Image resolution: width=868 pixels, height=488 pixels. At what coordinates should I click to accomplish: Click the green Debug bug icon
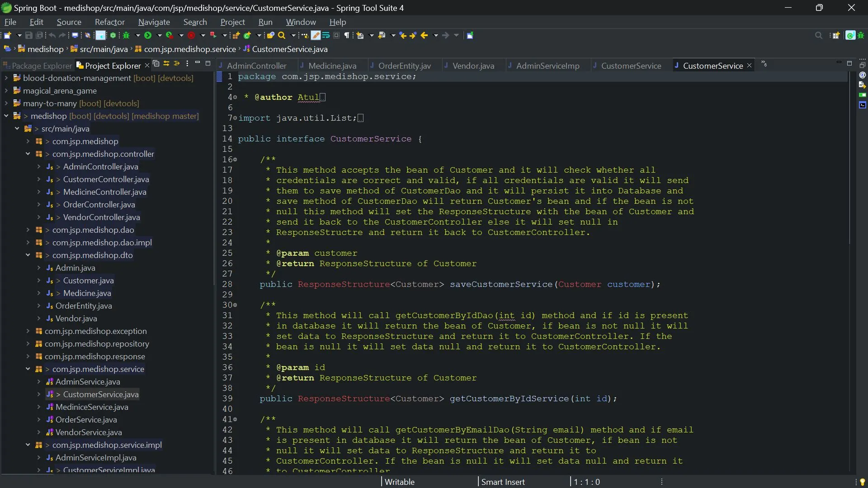click(x=126, y=35)
